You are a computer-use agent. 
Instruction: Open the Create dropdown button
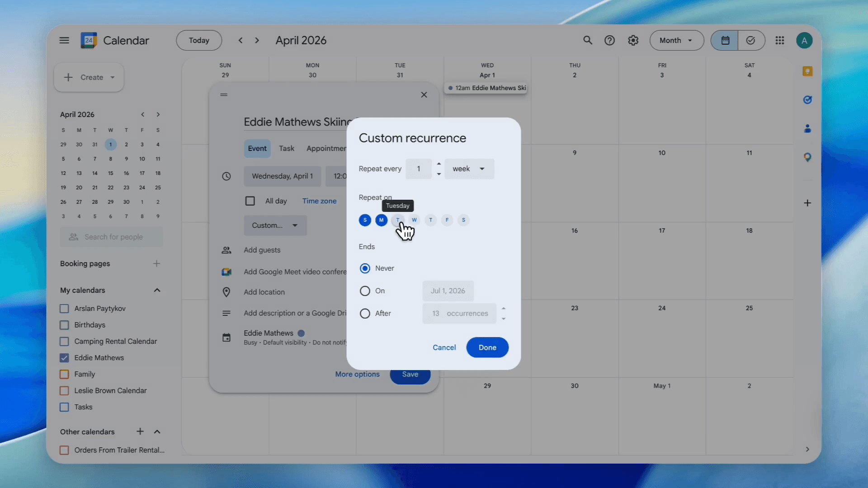[x=89, y=77]
